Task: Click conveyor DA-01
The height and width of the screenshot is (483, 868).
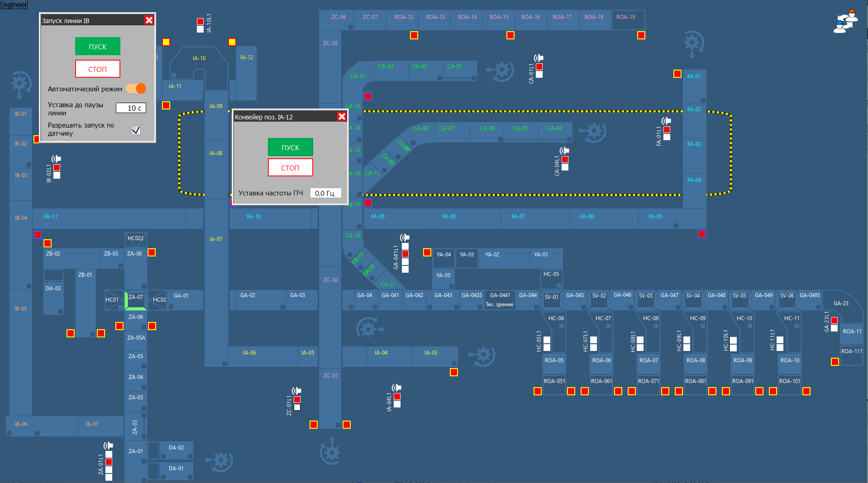Action: click(176, 470)
